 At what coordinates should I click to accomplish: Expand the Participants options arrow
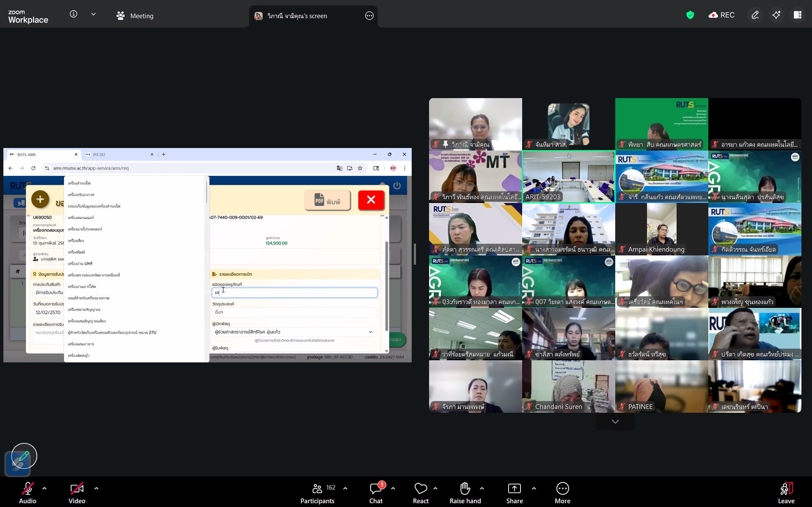345,488
